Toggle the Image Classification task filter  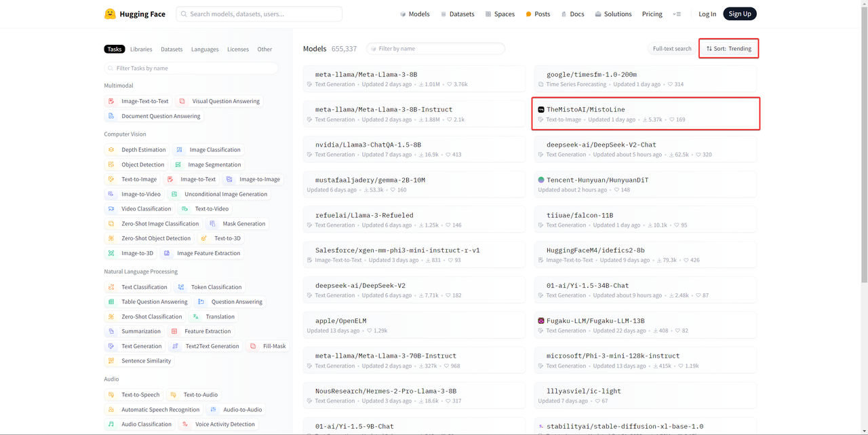(x=208, y=150)
